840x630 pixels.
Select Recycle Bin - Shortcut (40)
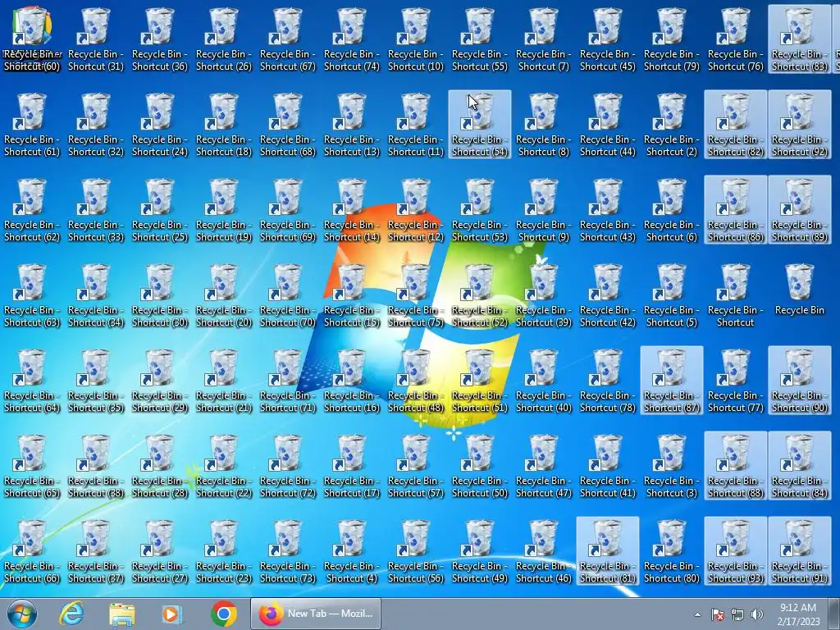(x=544, y=380)
